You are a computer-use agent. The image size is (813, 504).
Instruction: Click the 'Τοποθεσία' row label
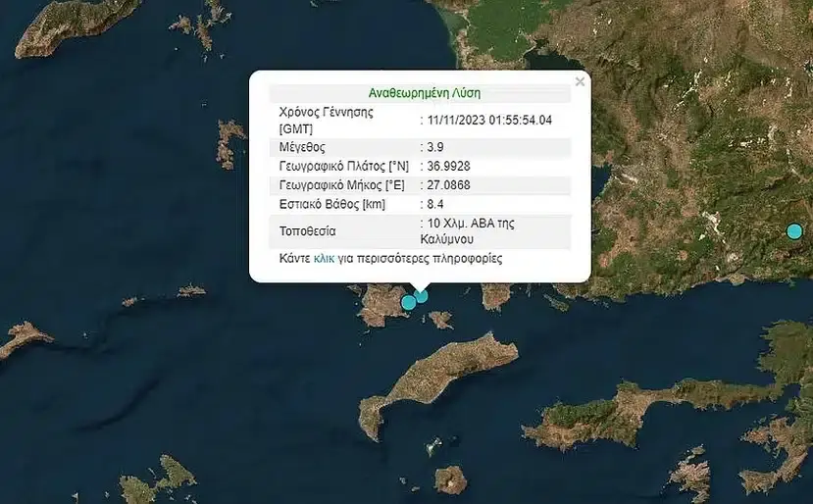click(308, 231)
